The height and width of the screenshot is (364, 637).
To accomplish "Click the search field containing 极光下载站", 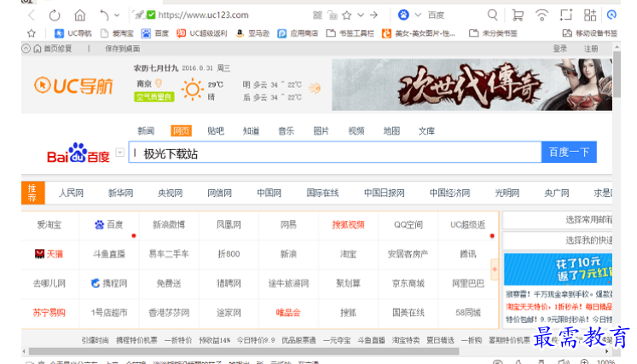I will [x=335, y=153].
